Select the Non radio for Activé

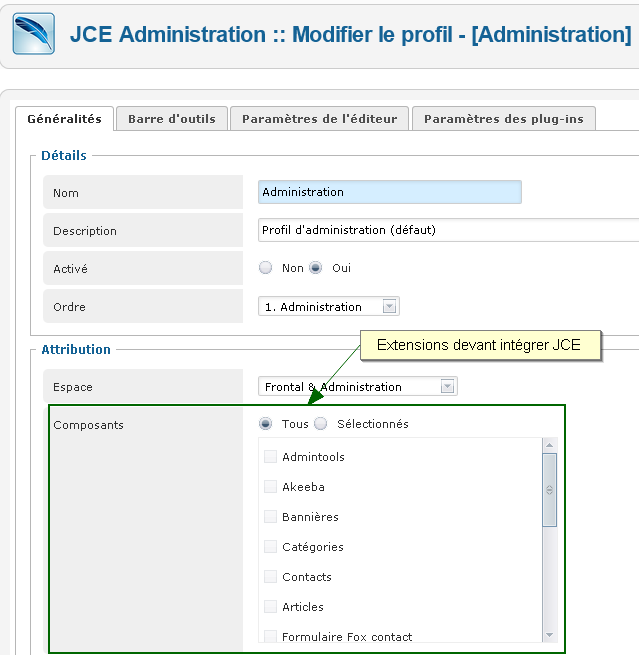265,267
